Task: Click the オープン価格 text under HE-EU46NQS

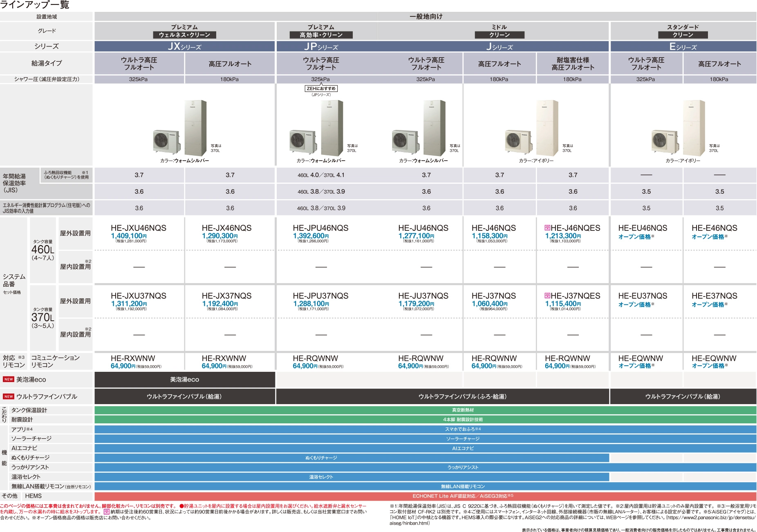Action: (x=635, y=237)
